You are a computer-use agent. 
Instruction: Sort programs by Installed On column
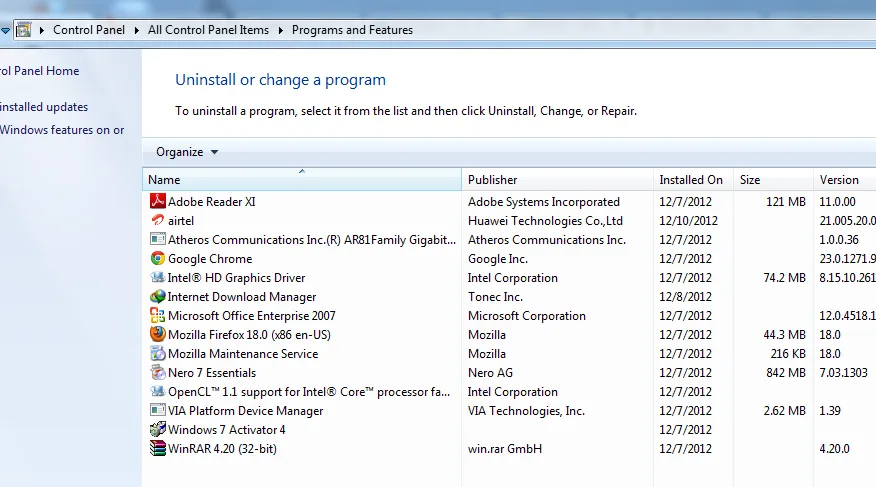(693, 179)
